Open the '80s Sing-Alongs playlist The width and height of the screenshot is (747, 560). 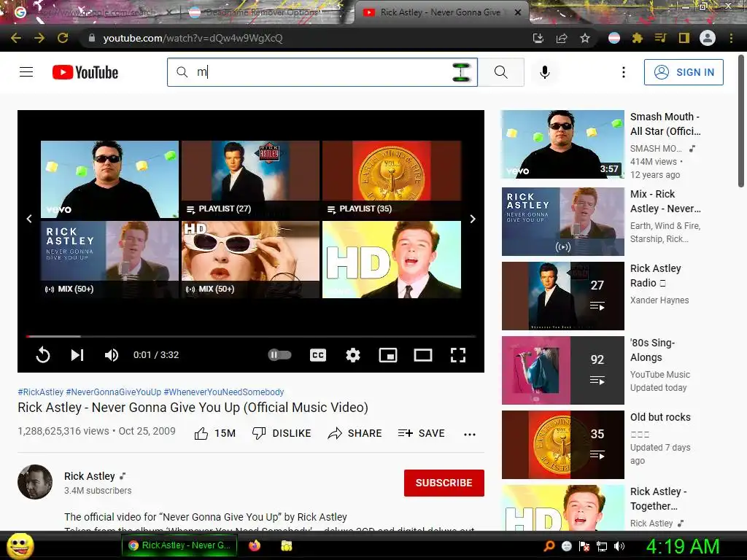(x=562, y=370)
